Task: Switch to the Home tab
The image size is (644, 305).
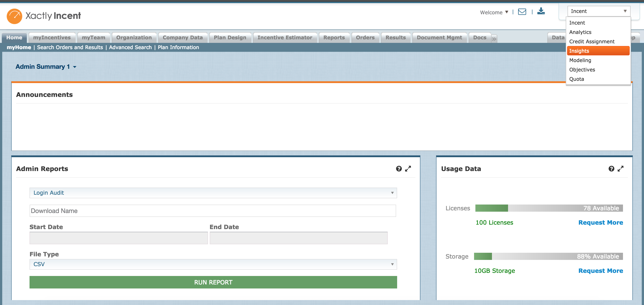Action: tap(14, 38)
